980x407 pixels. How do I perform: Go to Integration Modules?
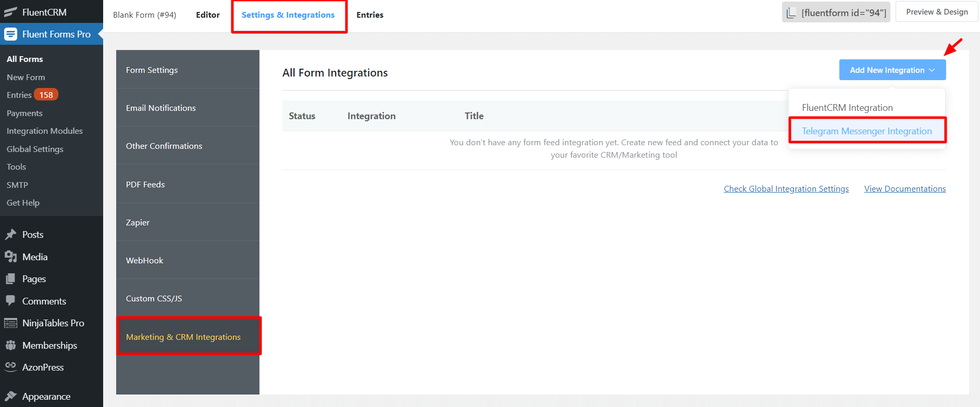45,131
